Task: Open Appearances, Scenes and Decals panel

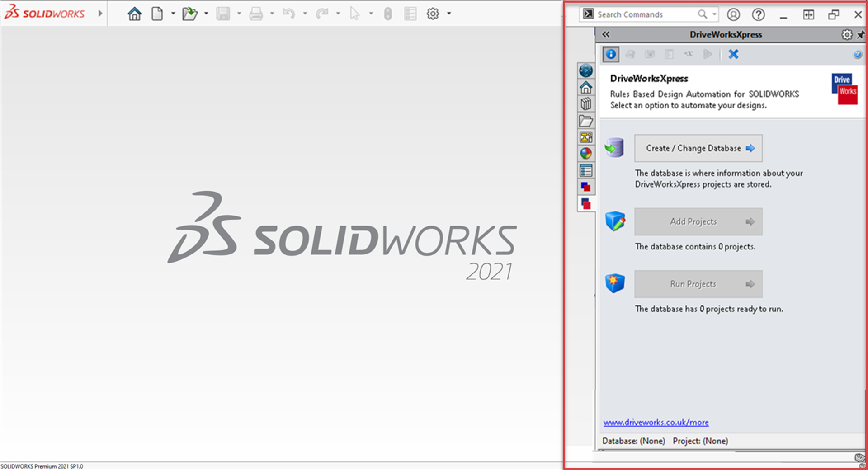Action: click(x=586, y=153)
